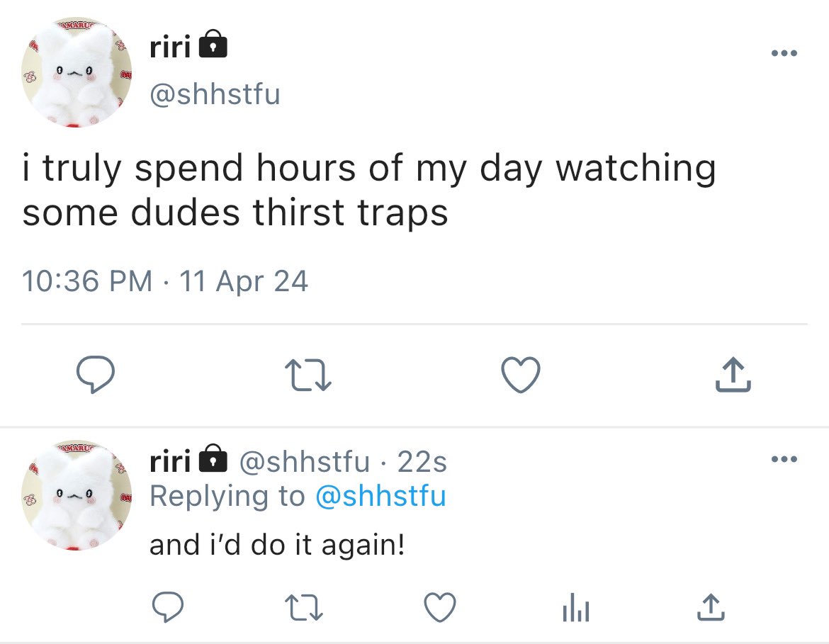Reply to the main thirst traps tweet

95,375
